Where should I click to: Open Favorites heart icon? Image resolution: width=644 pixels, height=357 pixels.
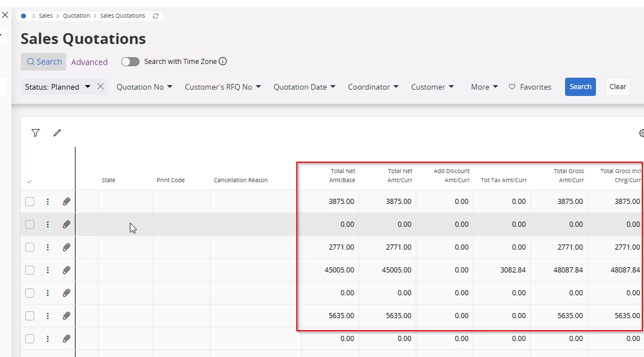(x=512, y=87)
